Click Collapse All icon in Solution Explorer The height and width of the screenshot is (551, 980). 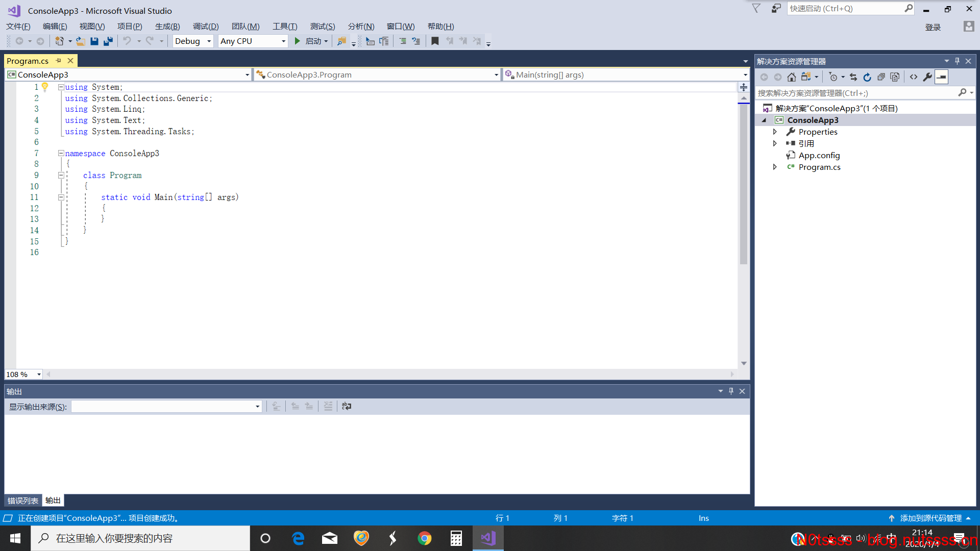pos(881,77)
